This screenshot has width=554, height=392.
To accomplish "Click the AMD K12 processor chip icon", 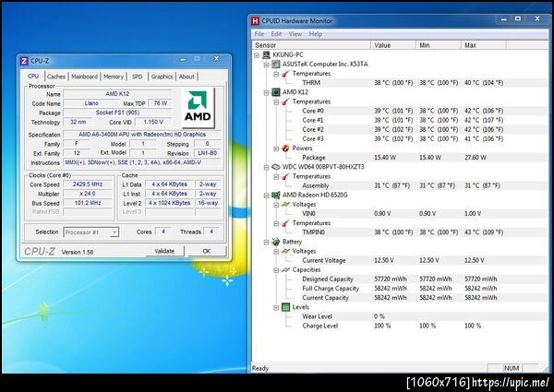I will [x=276, y=92].
